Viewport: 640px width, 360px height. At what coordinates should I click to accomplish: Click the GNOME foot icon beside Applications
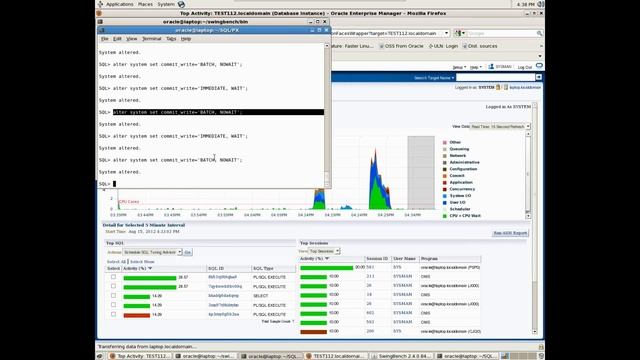(100, 4)
